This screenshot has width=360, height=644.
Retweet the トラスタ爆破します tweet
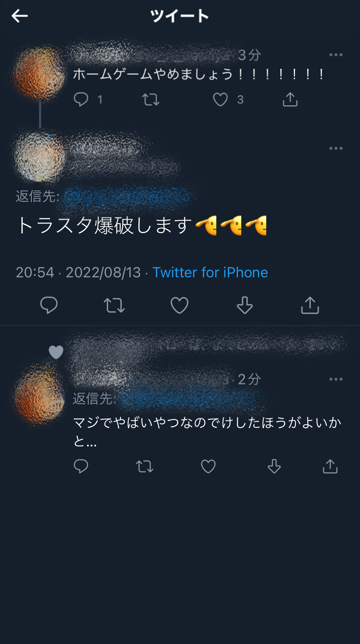[114, 305]
